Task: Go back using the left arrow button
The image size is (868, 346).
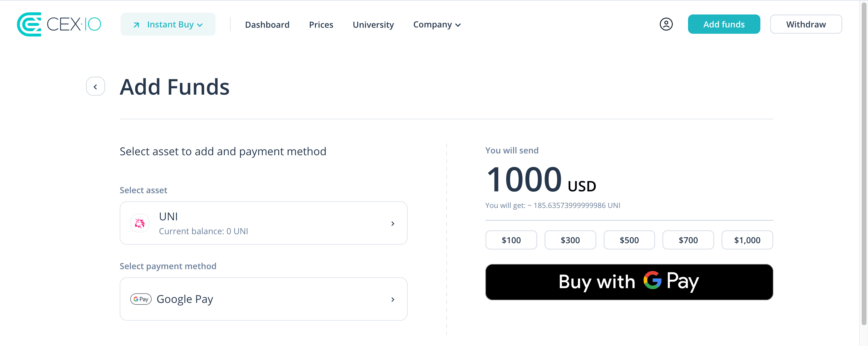Action: point(96,86)
